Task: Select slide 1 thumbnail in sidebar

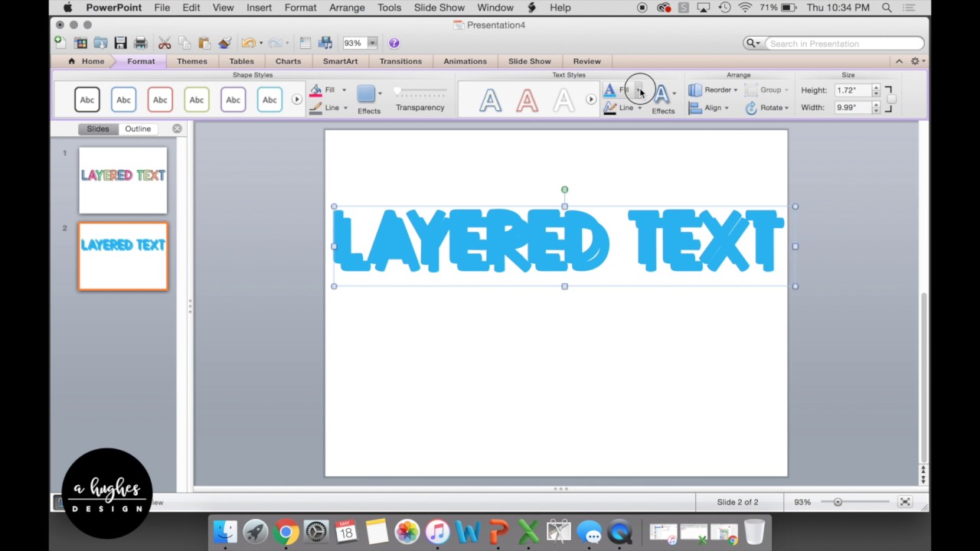Action: (x=122, y=178)
